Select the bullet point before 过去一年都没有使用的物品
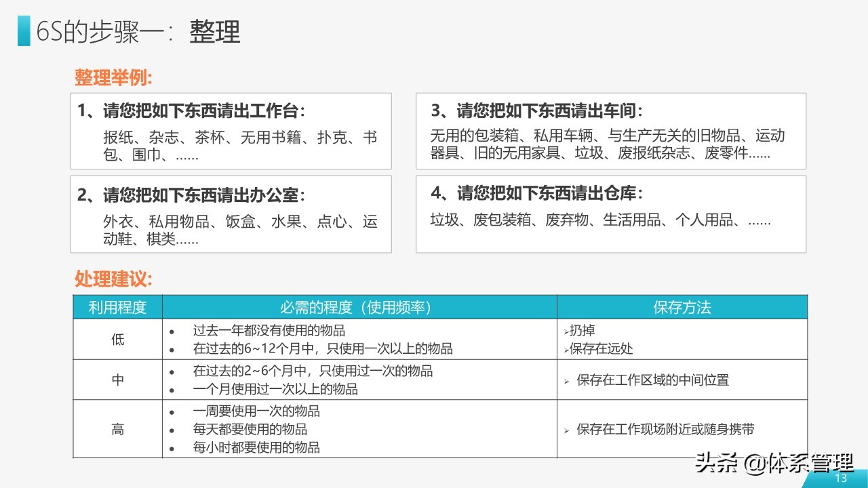This screenshot has width=868, height=488. point(172,331)
